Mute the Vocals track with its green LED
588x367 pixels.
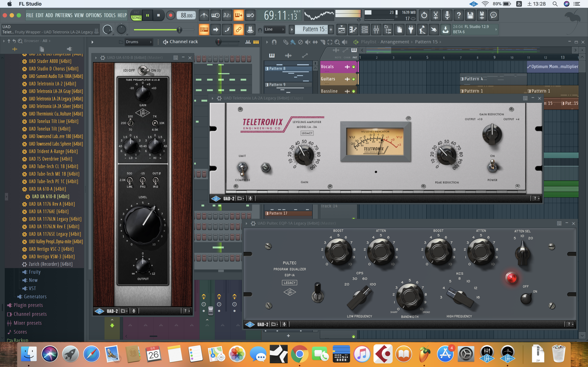click(353, 67)
